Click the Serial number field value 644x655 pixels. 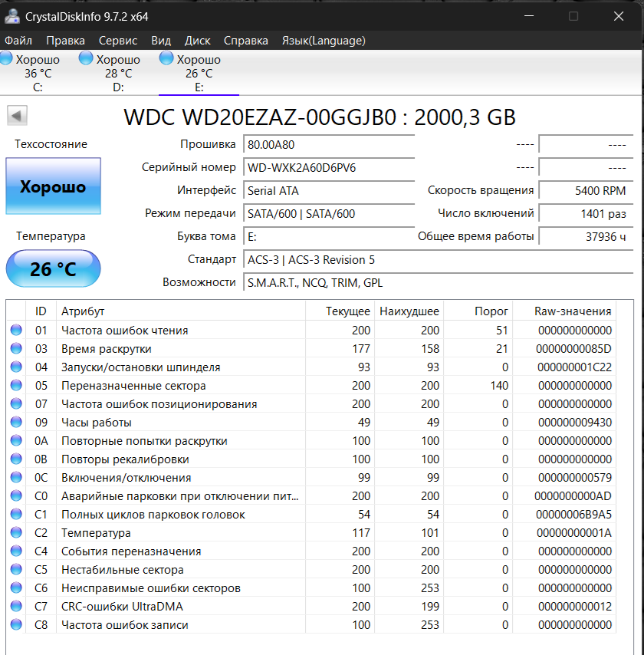point(328,167)
